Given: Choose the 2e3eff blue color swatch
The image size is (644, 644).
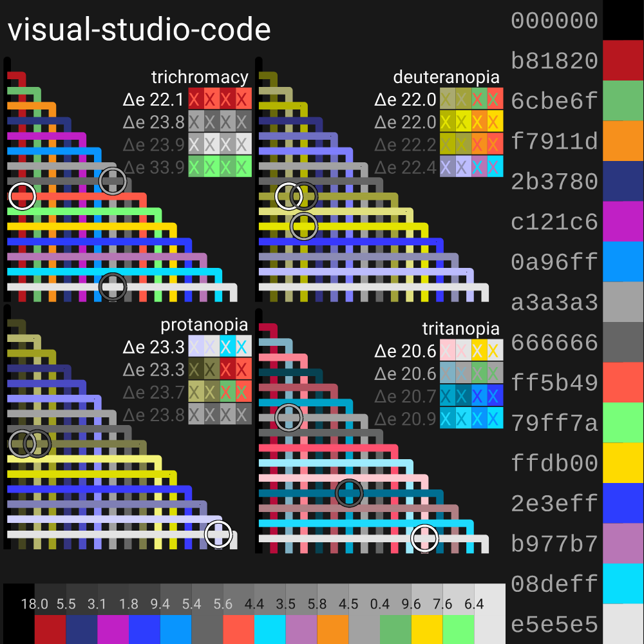Looking at the screenshot, I should pyautogui.click(x=623, y=503).
